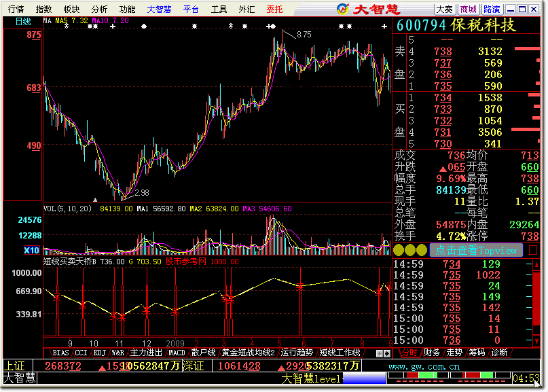Click the buy volume 3506 at level 4
Image resolution: width=548 pixels, height=392 pixels.
click(x=490, y=132)
